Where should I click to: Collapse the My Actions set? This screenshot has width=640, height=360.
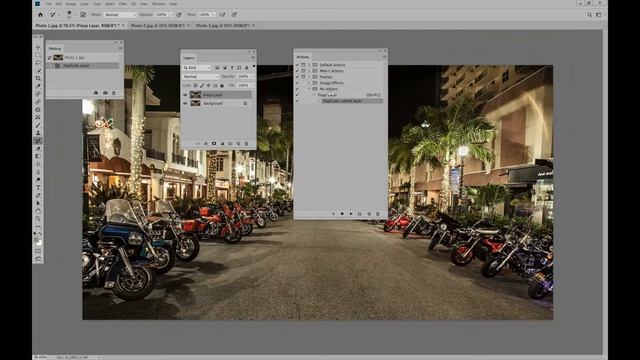tap(309, 89)
